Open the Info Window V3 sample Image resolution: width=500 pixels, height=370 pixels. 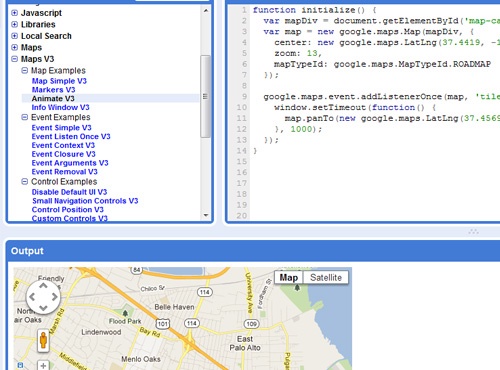point(60,107)
